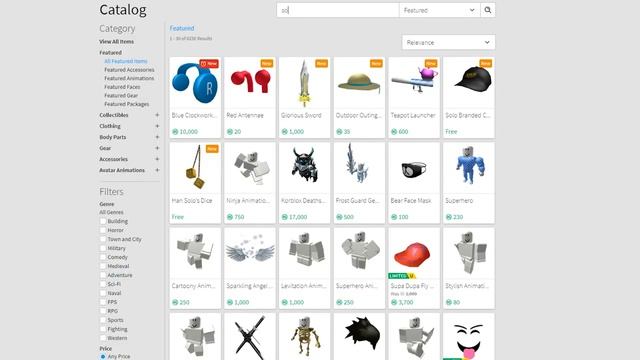Click the Teapot Launcher item title
The width and height of the screenshot is (640, 360).
click(x=413, y=116)
